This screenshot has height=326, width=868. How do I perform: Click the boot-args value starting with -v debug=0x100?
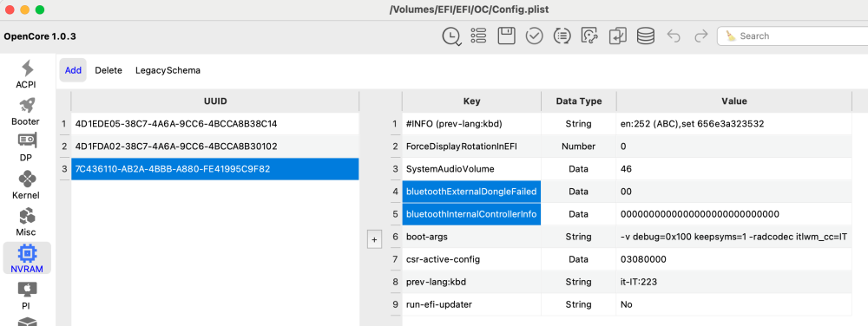pos(734,237)
